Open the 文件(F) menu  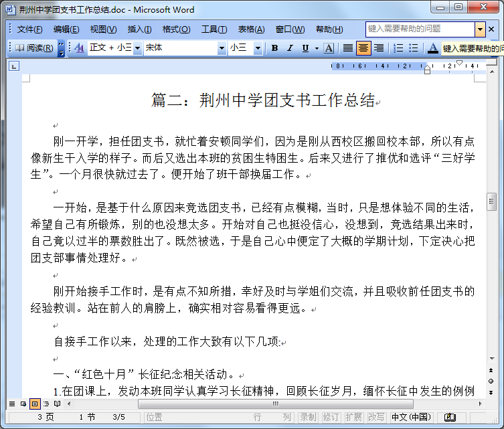(x=29, y=29)
